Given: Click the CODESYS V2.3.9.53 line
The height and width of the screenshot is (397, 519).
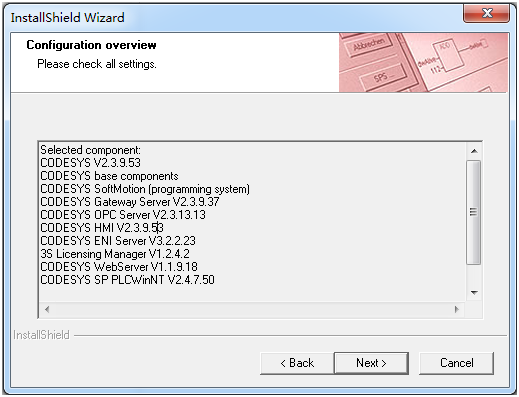Looking at the screenshot, I should click(90, 163).
